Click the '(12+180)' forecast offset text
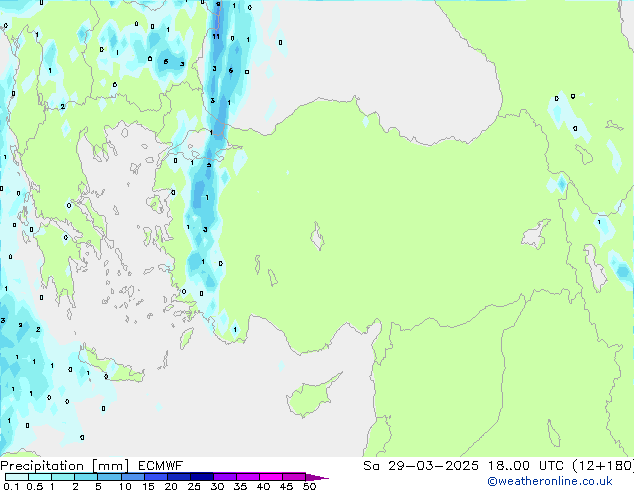634x490 pixels. pyautogui.click(x=603, y=466)
